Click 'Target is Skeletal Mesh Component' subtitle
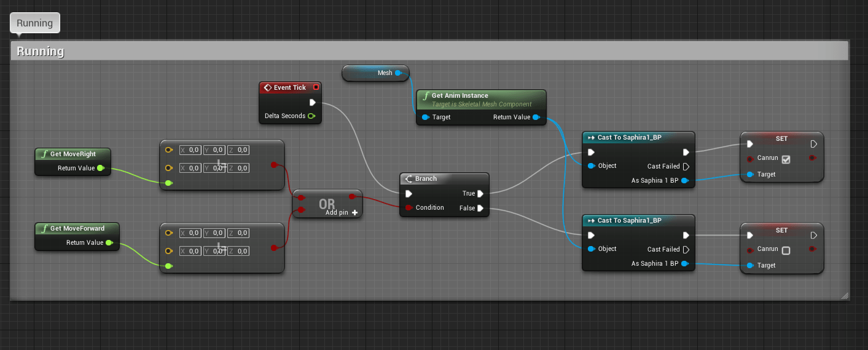The width and height of the screenshot is (868, 350). [x=482, y=105]
